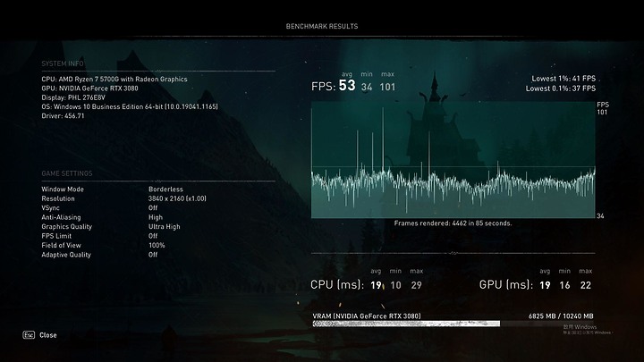644x362 pixels.
Task: Click the VRAM usage bar
Action: (453, 324)
